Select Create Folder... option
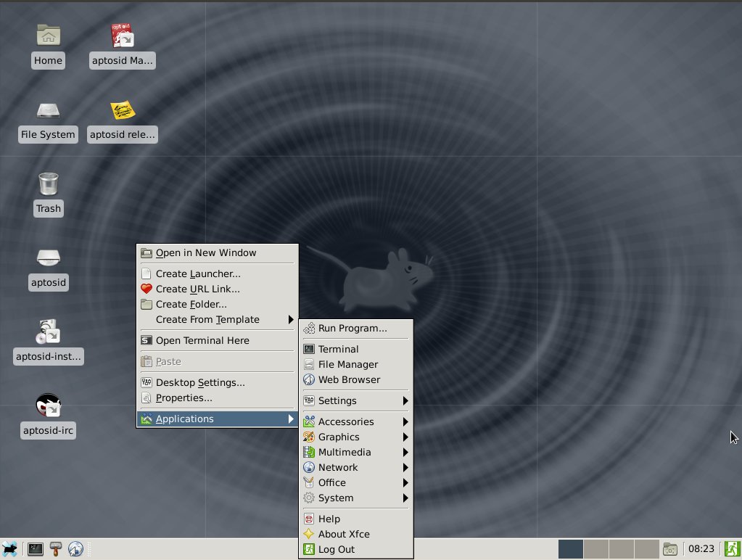 click(217, 305)
